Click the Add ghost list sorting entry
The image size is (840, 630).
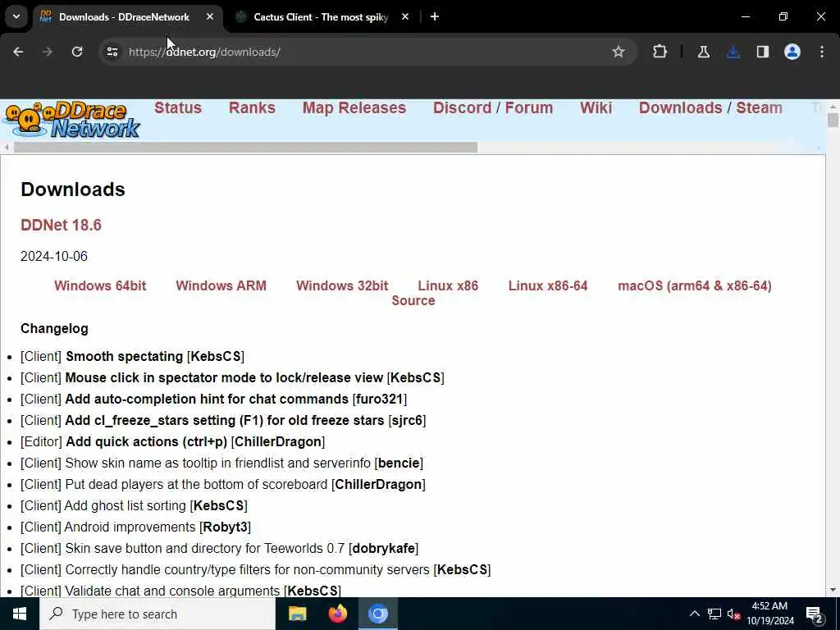(134, 505)
